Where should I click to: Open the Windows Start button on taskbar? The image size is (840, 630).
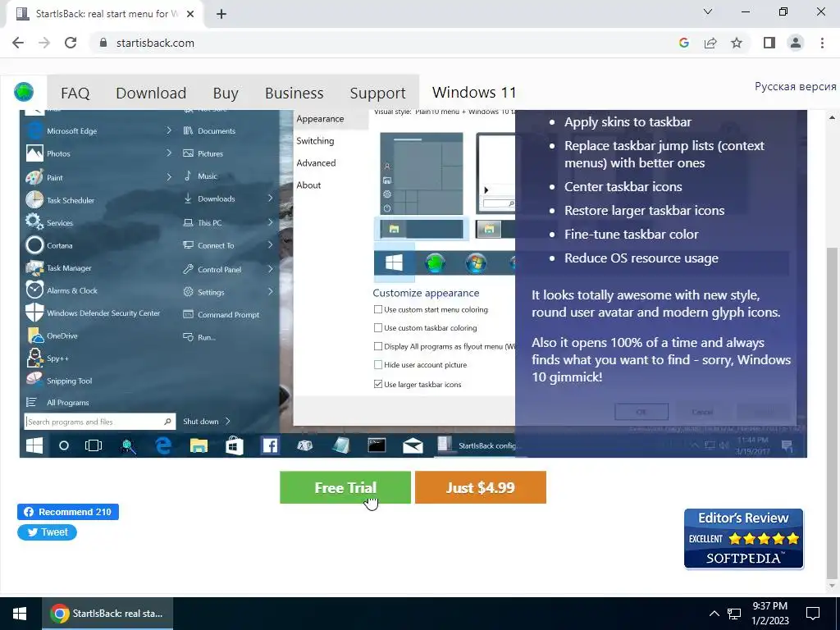coord(20,614)
